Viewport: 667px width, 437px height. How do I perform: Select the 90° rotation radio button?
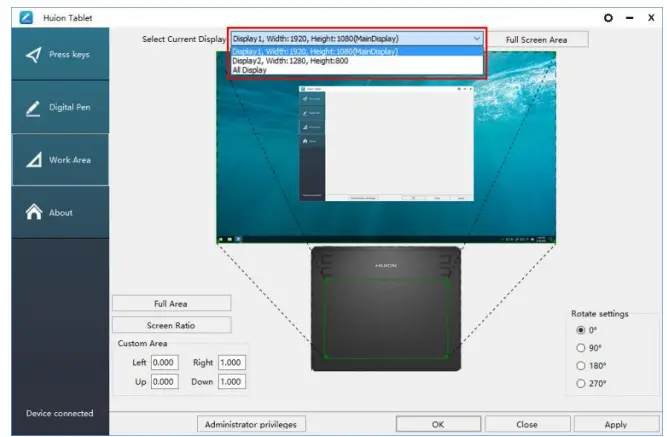pos(581,348)
